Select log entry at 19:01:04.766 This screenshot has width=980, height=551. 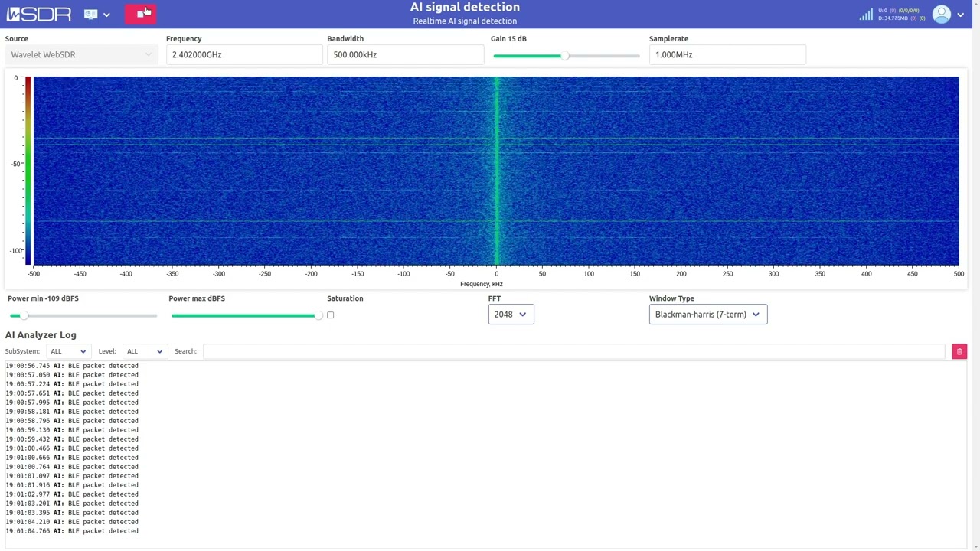[x=72, y=531]
